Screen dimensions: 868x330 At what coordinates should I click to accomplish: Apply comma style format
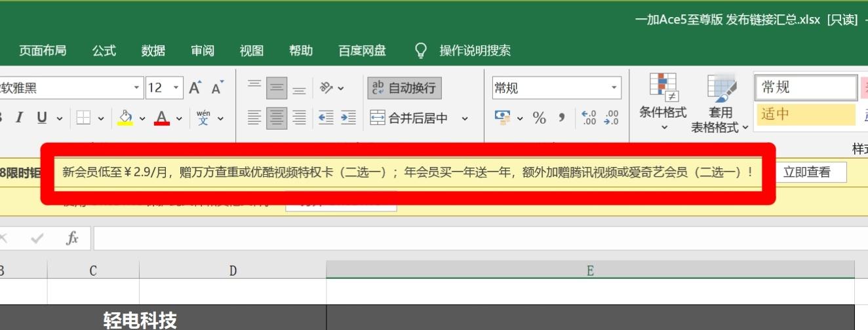(x=562, y=118)
